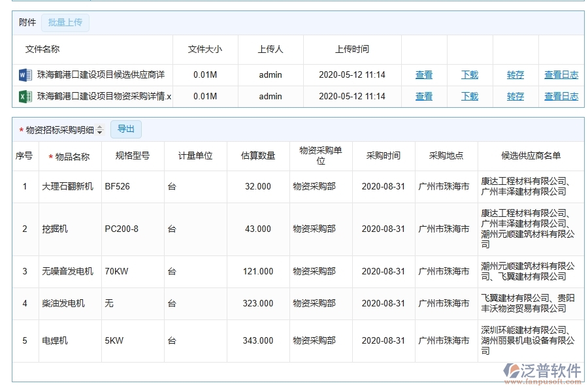This screenshot has width=588, height=392.
Task: Click the up sort arrow beside 物资招标采购明细
Action: click(98, 125)
